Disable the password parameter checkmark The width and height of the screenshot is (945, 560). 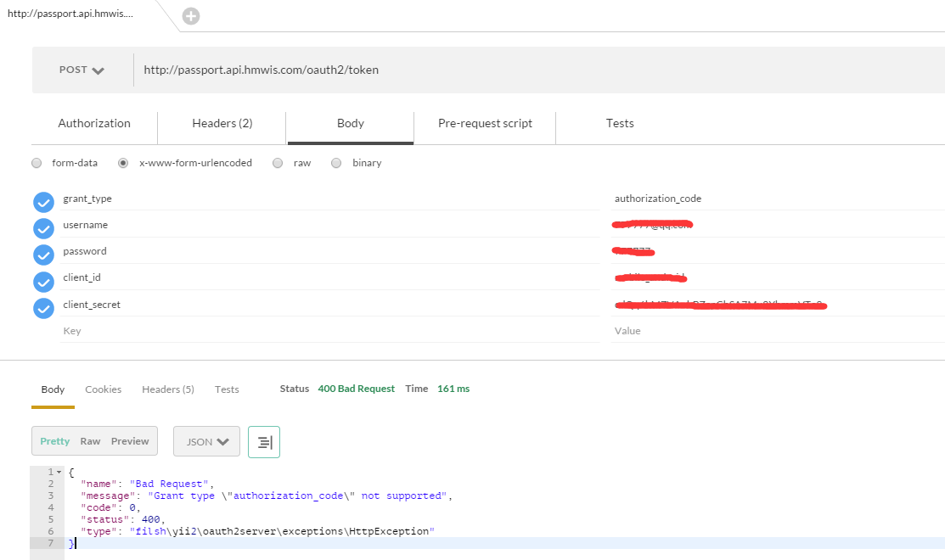(x=43, y=255)
